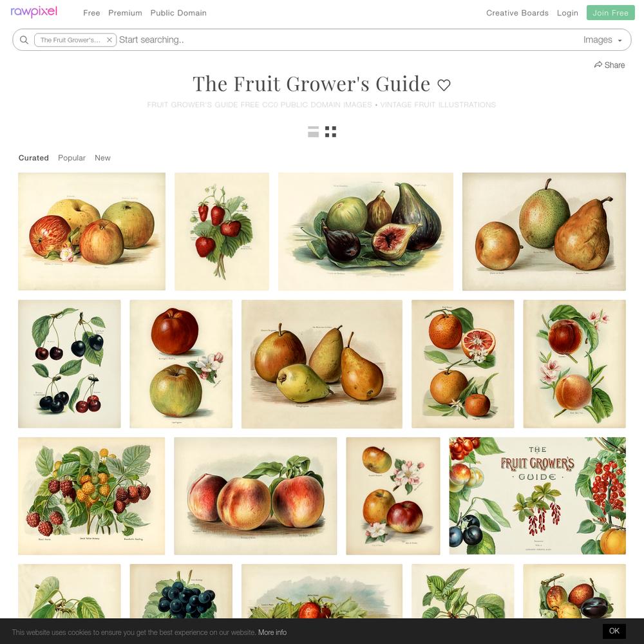The image size is (644, 644).
Task: Click the Share arrow icon
Action: click(x=598, y=65)
